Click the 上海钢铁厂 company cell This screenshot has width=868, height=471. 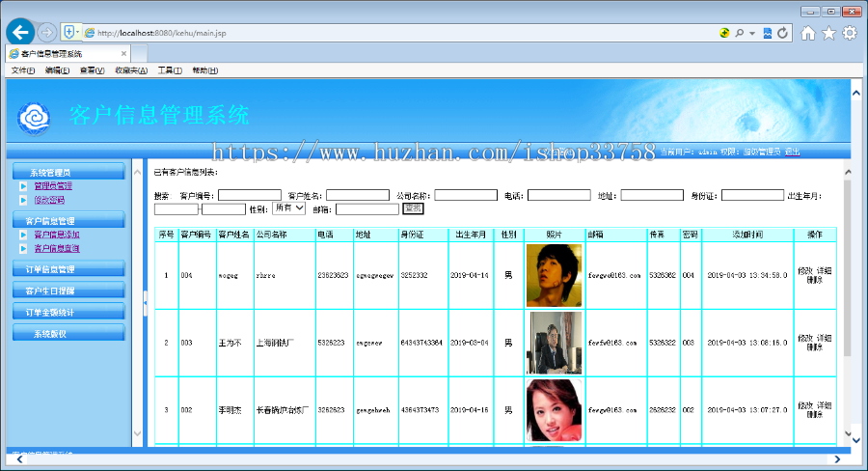point(285,343)
